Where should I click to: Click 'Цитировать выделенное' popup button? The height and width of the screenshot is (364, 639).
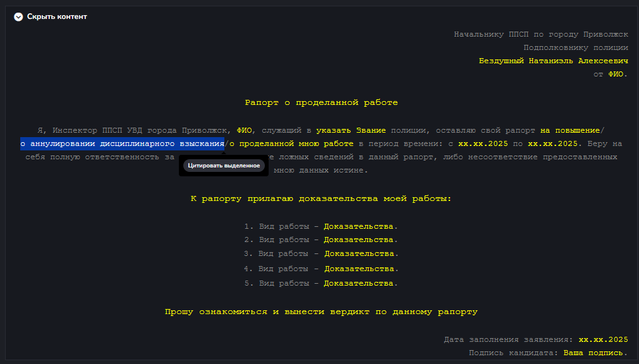pyautogui.click(x=224, y=166)
